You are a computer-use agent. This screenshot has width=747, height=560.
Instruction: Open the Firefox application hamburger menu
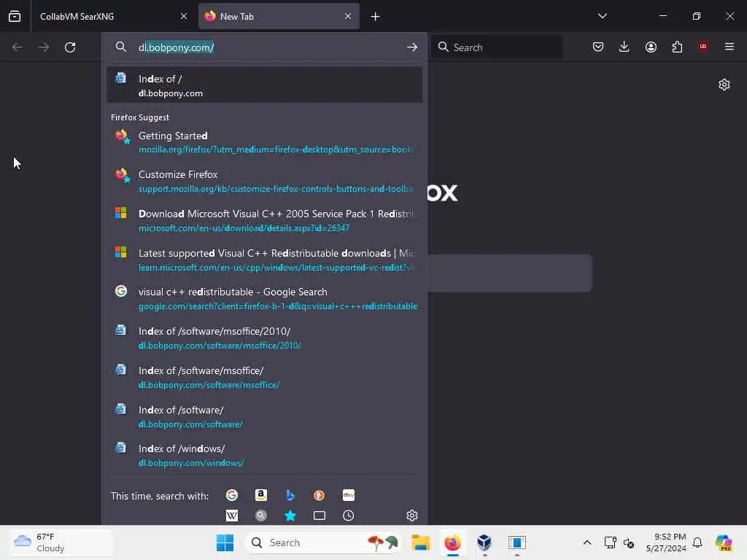click(x=729, y=47)
